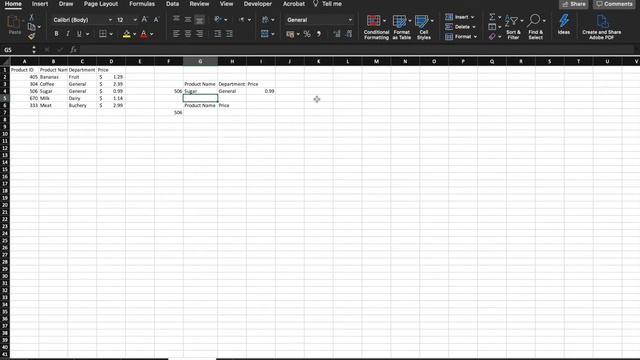Select the cell containing Sugar in column G
Viewport: 640px width, 360px height.
point(200,91)
